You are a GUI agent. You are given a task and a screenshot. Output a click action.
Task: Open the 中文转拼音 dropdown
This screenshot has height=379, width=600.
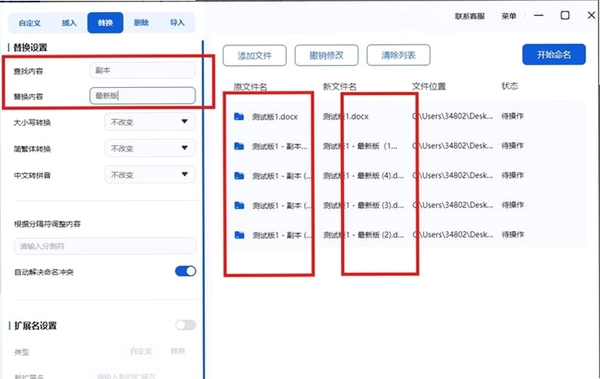point(150,175)
